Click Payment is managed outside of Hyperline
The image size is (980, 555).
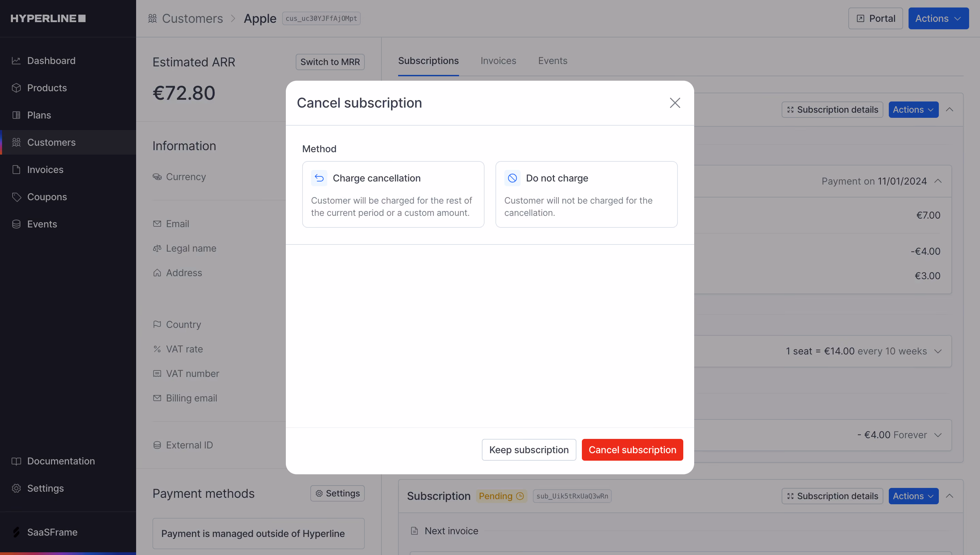(258, 533)
